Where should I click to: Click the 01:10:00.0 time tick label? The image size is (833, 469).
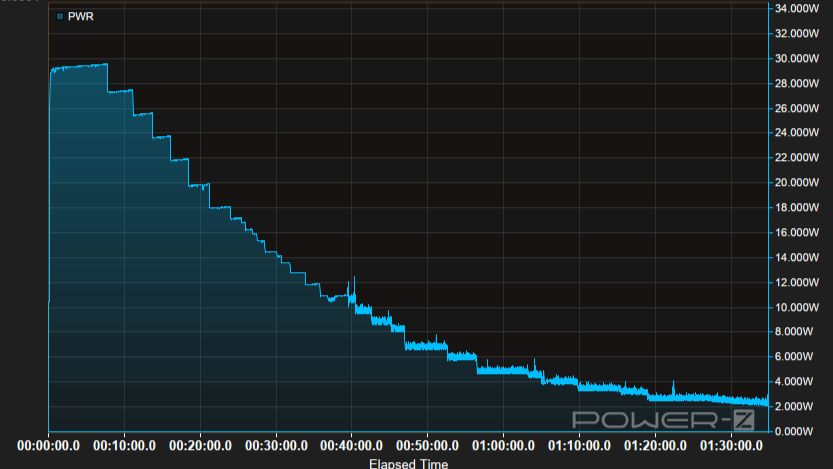(x=579, y=446)
